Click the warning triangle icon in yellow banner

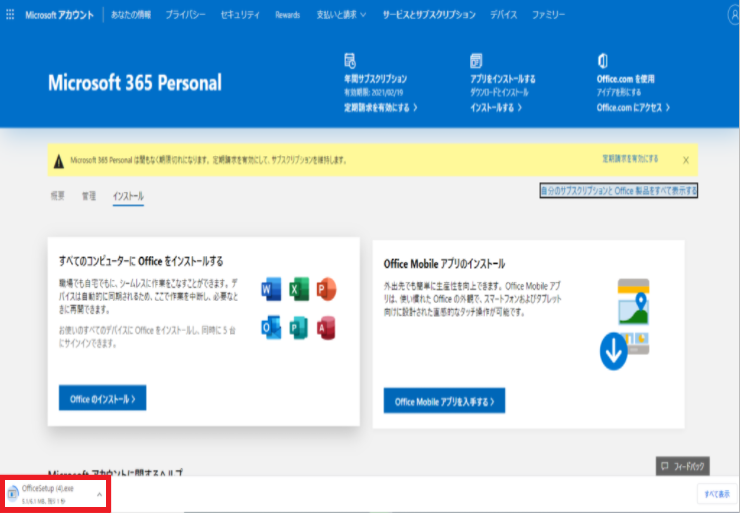pyautogui.click(x=59, y=161)
